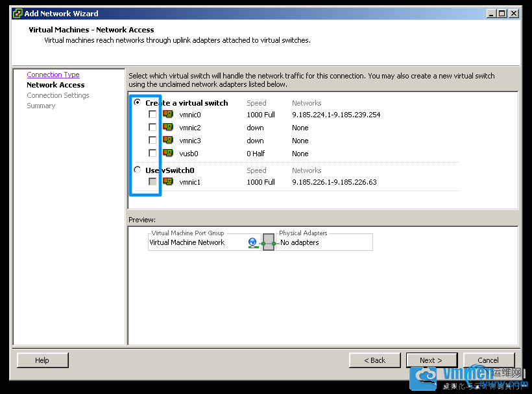
Task: Click network range 9.185.226.1-9.185.226.63
Action: click(x=334, y=182)
